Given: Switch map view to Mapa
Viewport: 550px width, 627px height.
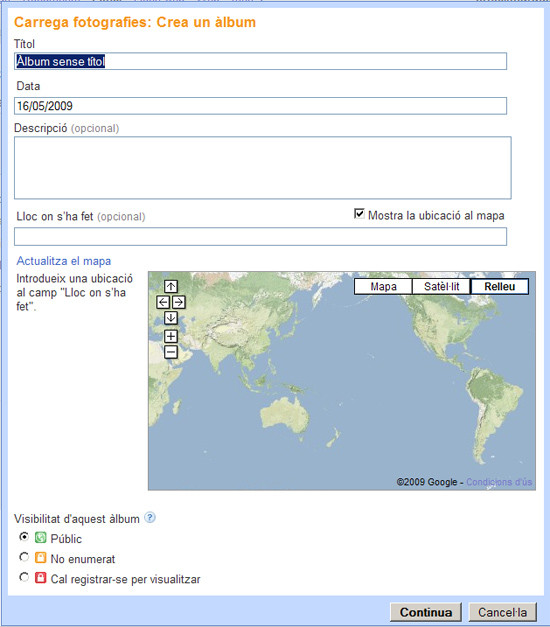Looking at the screenshot, I should click(x=383, y=287).
